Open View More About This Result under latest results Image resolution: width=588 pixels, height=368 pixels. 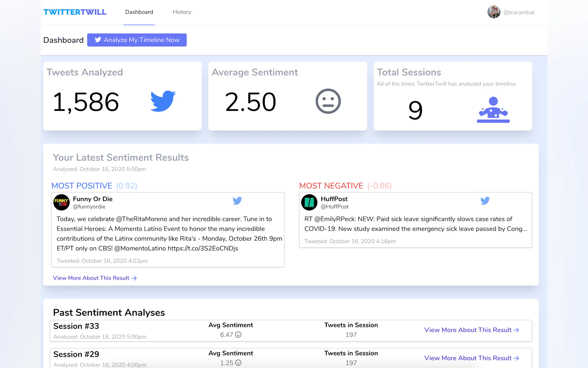[95, 278]
